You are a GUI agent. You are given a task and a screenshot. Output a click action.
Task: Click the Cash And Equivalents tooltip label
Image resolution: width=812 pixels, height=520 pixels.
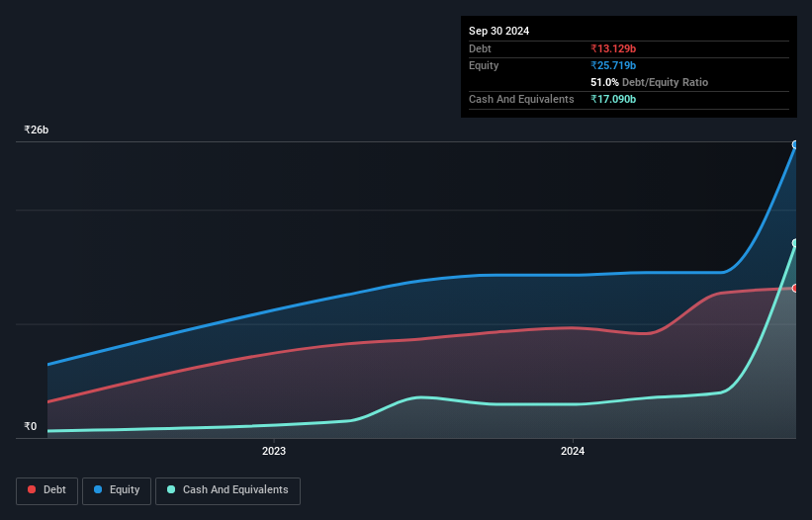(x=521, y=99)
